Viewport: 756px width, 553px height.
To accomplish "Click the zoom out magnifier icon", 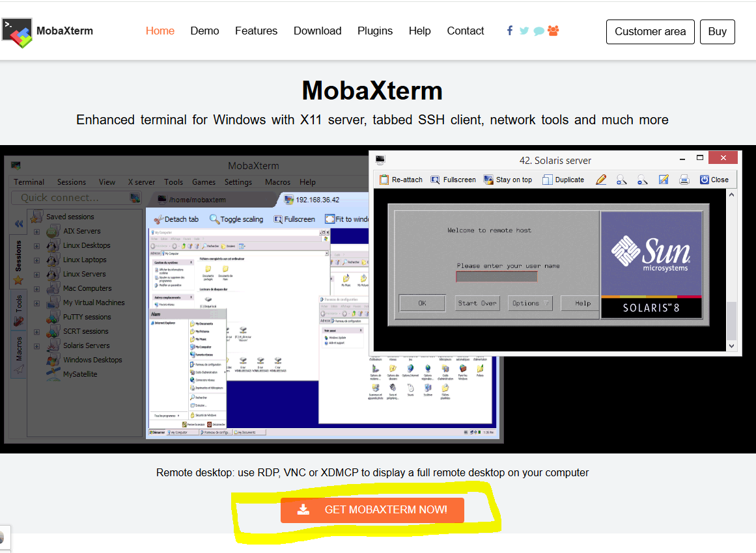I will [x=642, y=180].
